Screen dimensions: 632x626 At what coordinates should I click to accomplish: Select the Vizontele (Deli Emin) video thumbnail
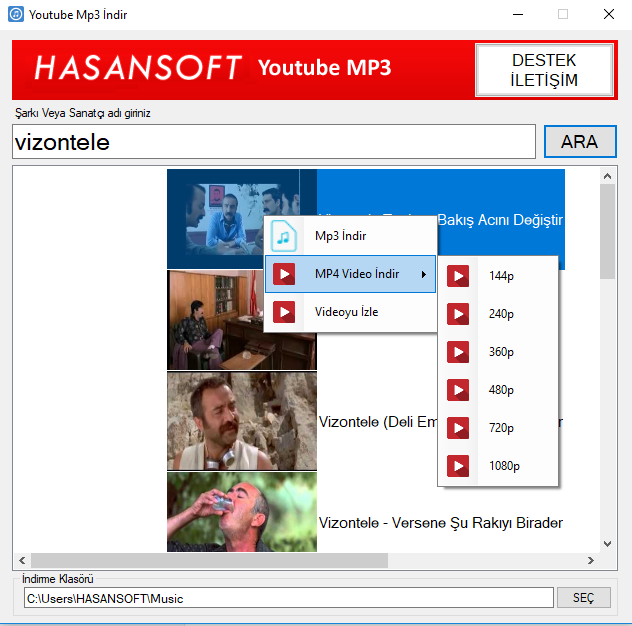click(x=242, y=421)
